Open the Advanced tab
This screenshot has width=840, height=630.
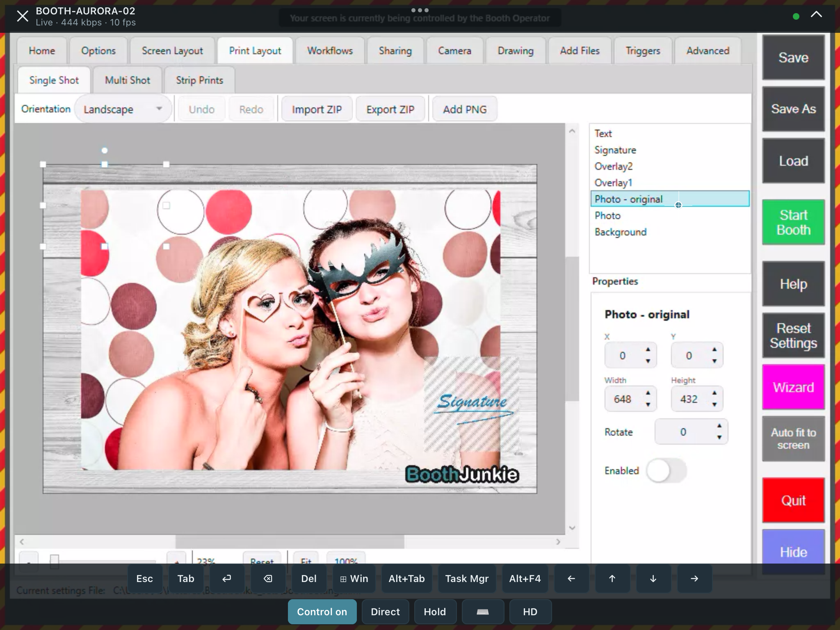coord(708,50)
